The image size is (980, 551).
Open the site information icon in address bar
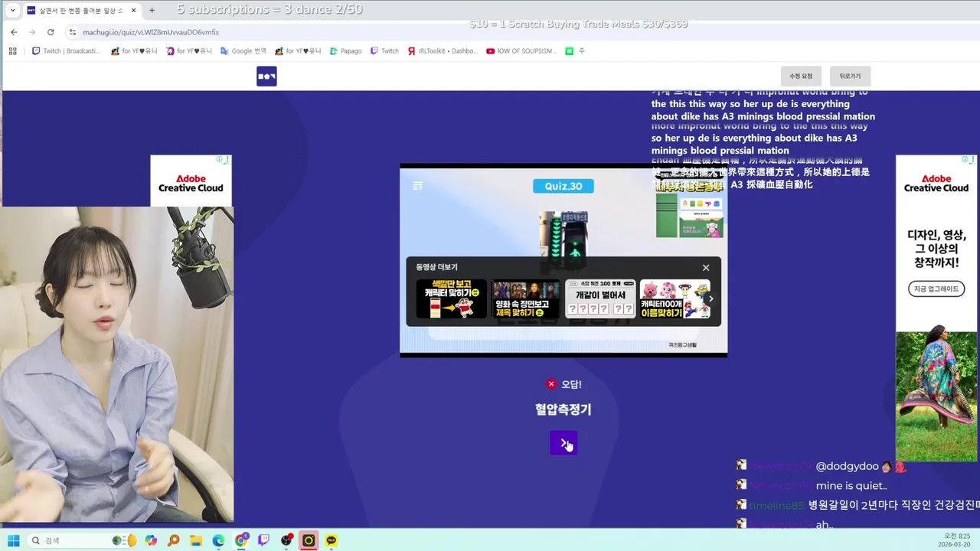(73, 32)
